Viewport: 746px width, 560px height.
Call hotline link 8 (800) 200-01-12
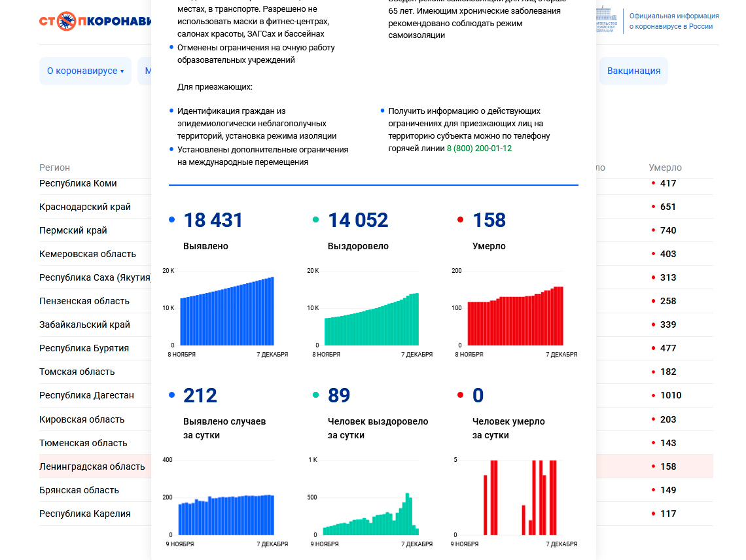pos(479,149)
